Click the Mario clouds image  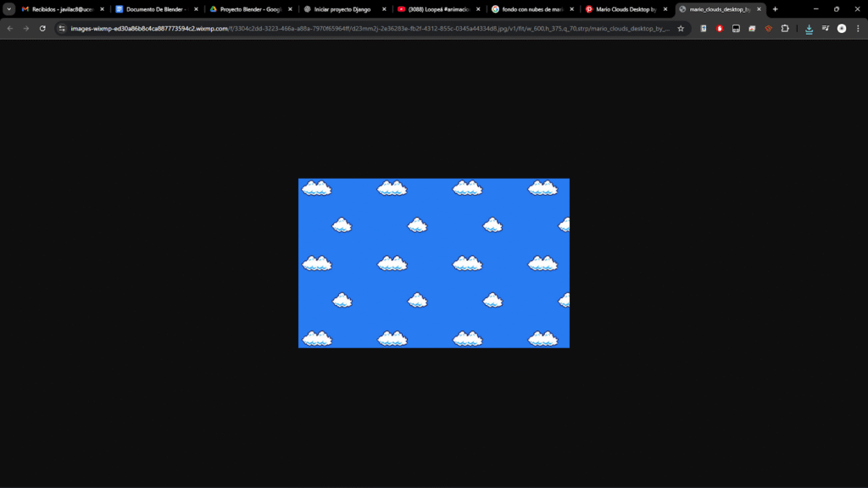434,263
